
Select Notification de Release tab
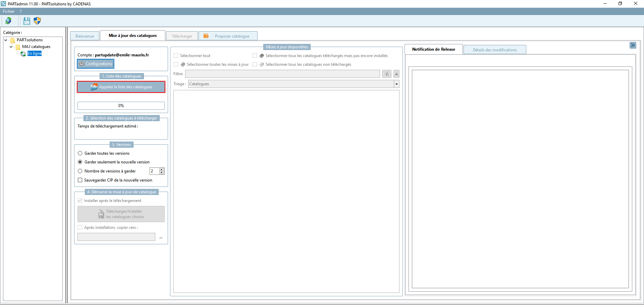[434, 49]
